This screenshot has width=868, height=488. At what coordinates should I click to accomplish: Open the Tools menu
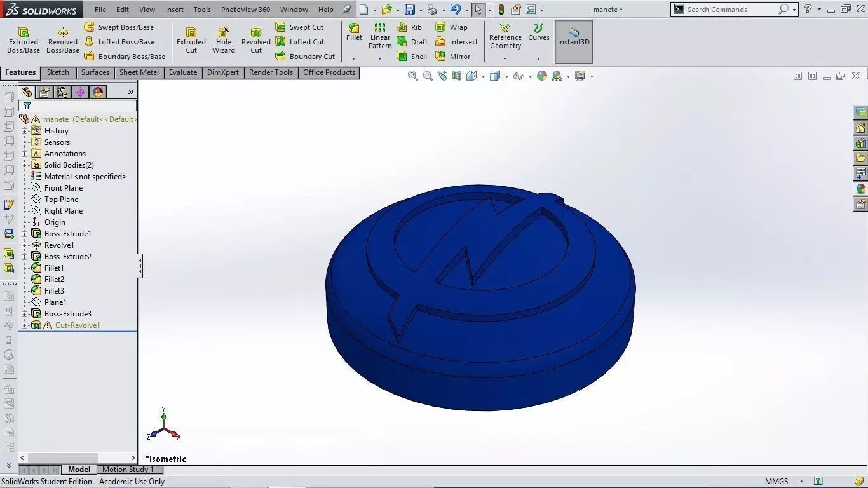(202, 10)
